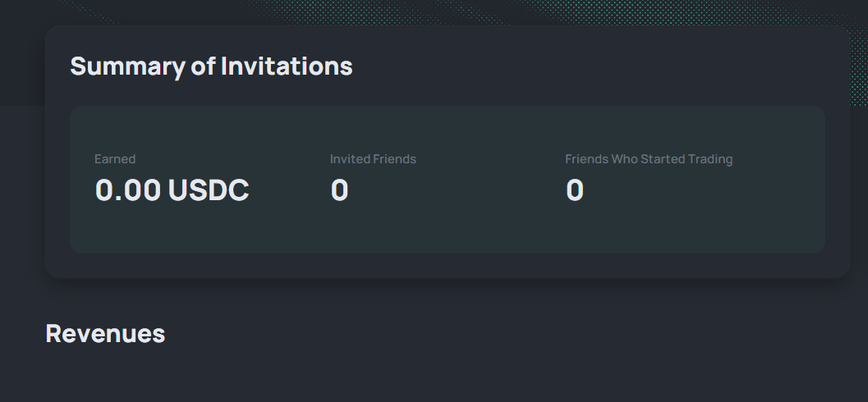Click the zero under Friends Who Started Trading
868x402 pixels.
(575, 190)
